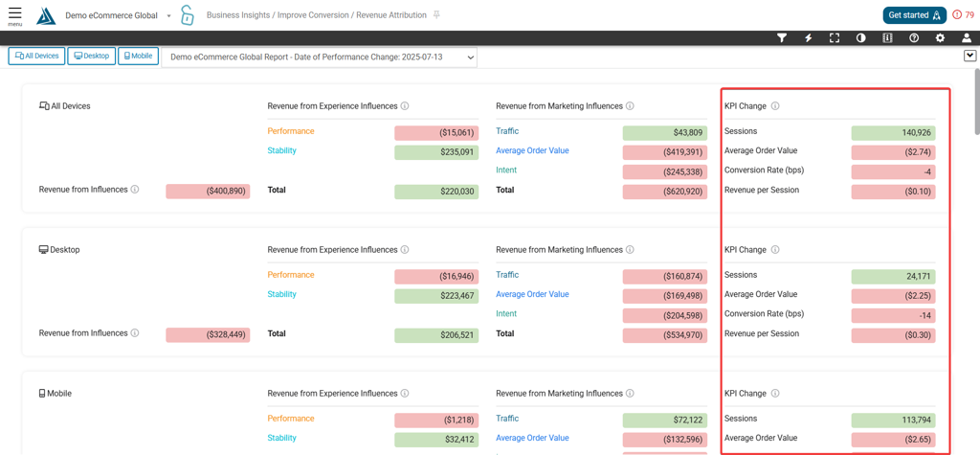
Task: Open settings gear in dark toolbar
Action: click(x=940, y=38)
